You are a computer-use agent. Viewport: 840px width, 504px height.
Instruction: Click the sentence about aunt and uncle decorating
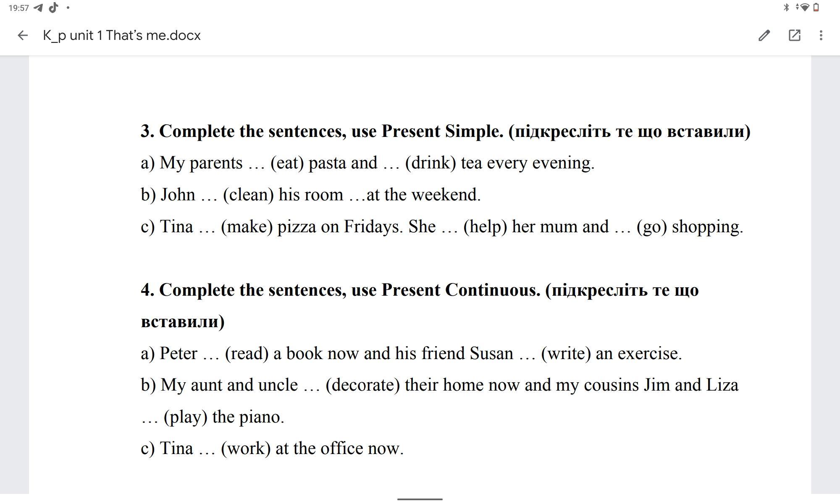click(439, 385)
